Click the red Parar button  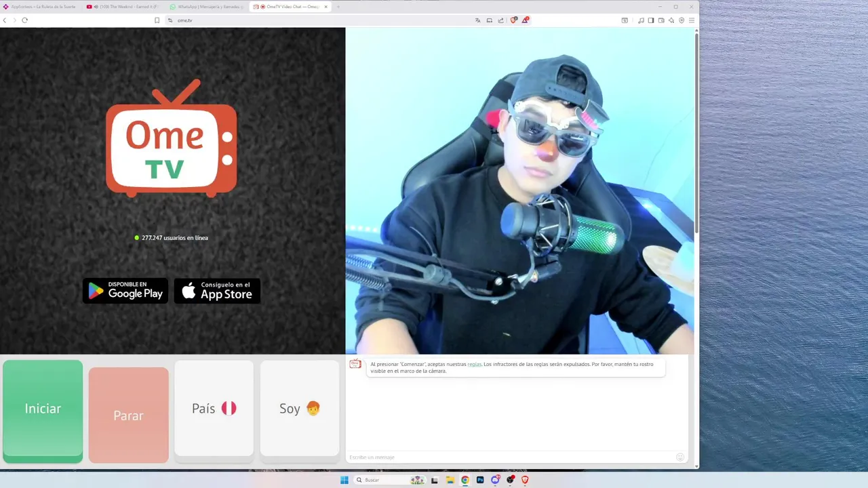tap(128, 415)
